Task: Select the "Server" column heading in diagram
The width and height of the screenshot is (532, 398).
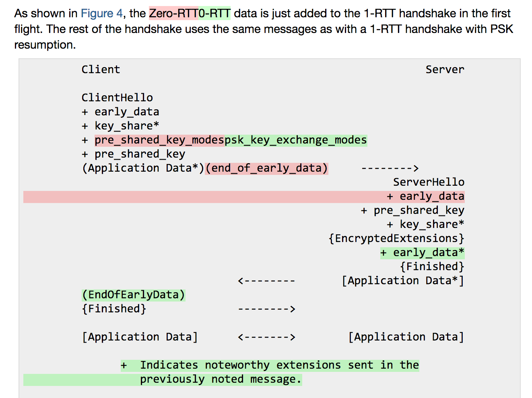Action: [445, 70]
